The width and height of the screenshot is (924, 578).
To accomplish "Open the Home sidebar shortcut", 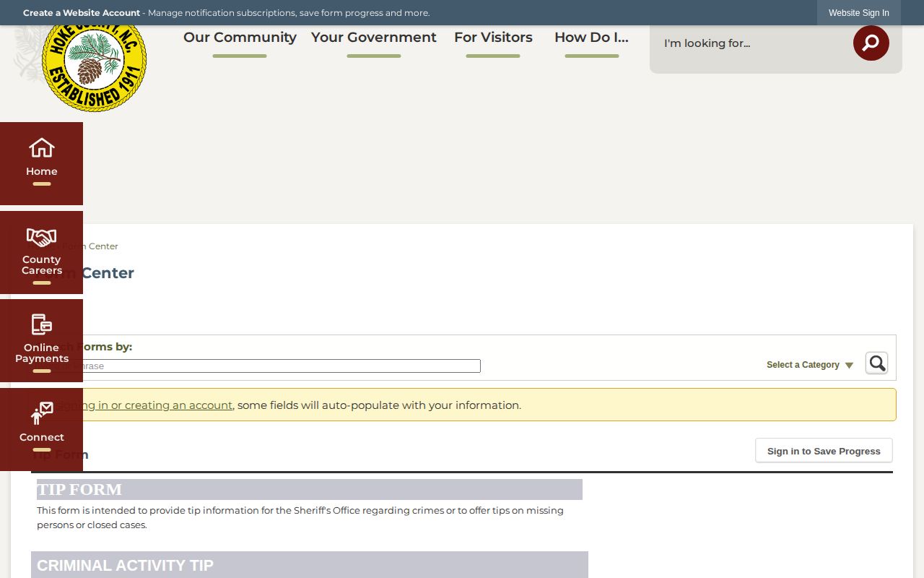I will (x=41, y=163).
